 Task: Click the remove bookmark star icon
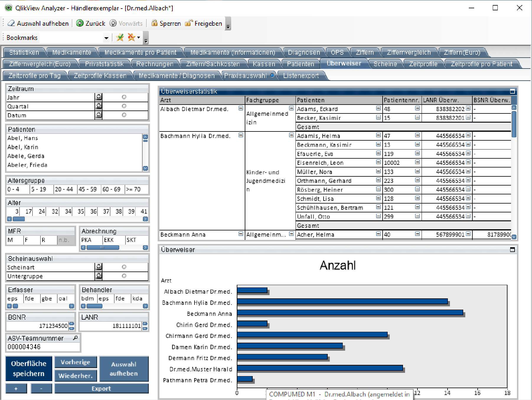coord(131,38)
